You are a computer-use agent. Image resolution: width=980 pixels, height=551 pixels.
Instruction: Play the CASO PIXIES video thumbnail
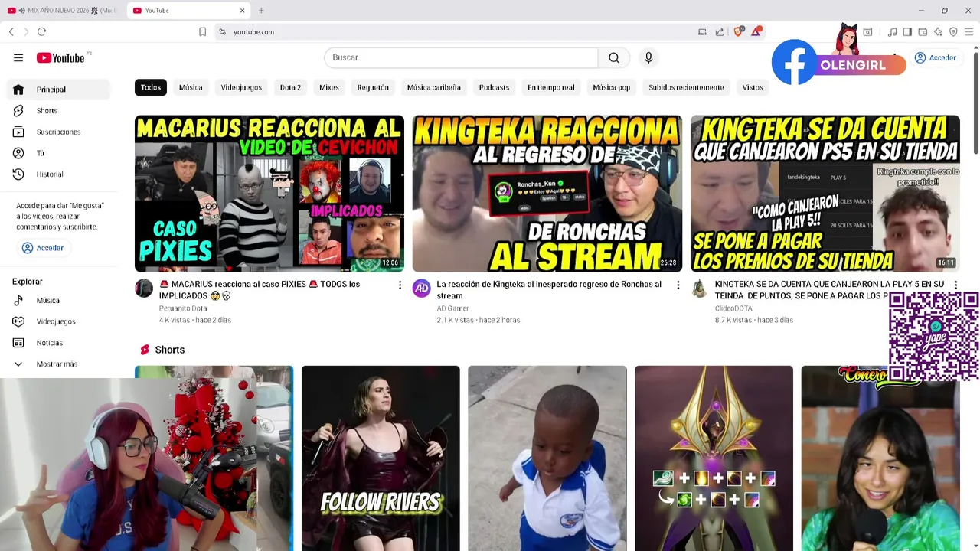[269, 194]
